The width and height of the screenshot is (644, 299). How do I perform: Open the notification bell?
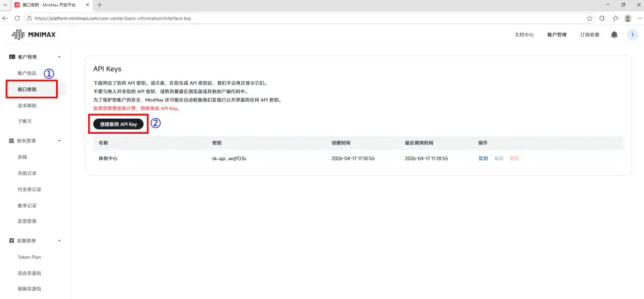[614, 35]
